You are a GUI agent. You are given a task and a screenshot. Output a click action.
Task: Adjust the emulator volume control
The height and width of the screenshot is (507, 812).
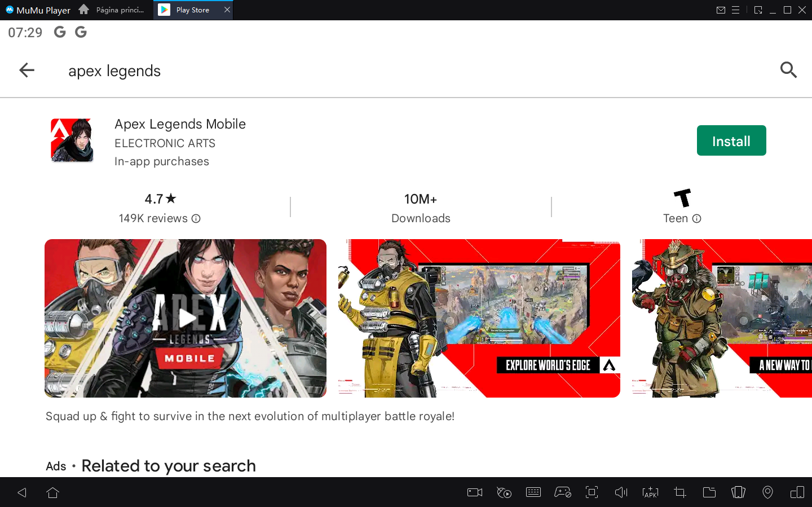point(621,492)
